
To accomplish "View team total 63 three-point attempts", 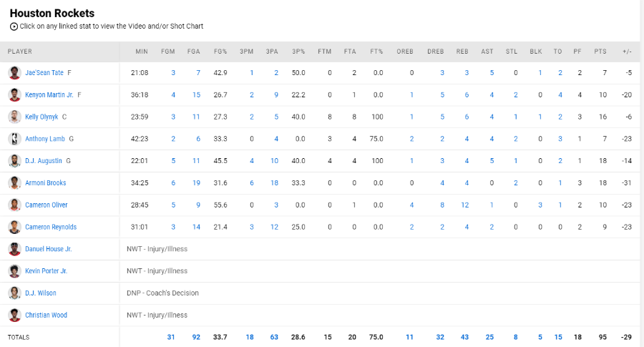I will coord(274,337).
